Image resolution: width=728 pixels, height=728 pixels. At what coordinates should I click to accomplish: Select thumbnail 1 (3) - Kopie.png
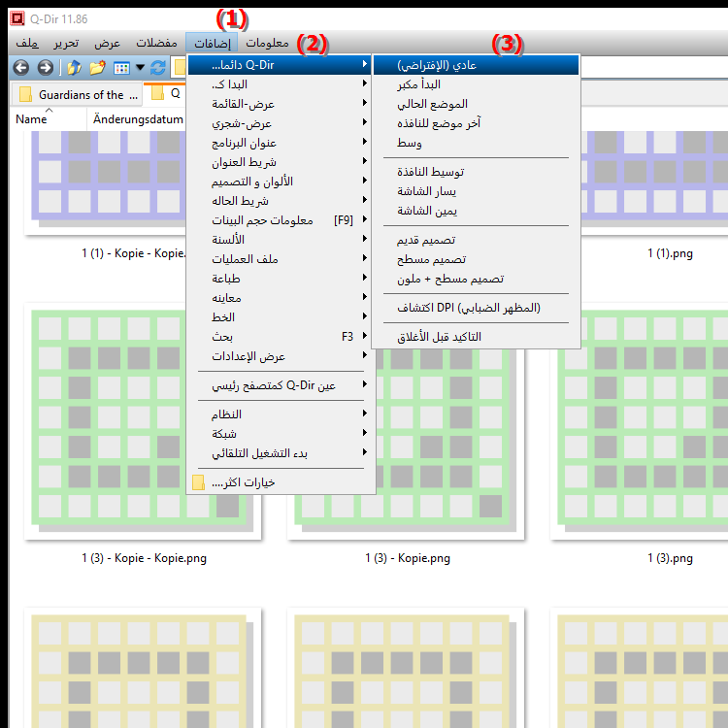coord(406,421)
